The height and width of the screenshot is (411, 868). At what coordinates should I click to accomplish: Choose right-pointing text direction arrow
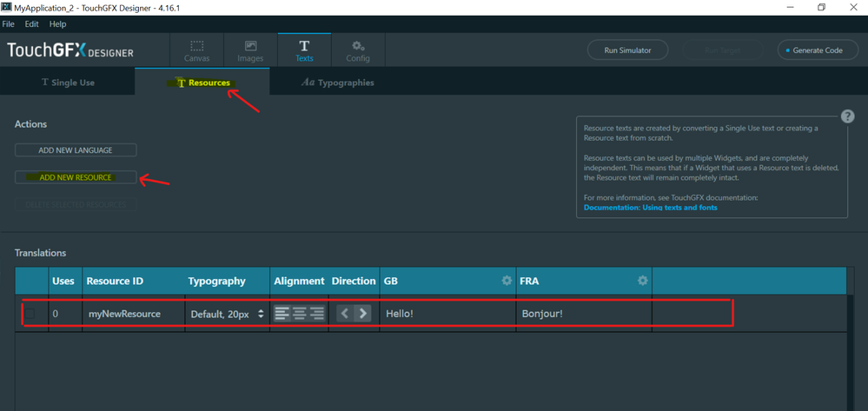pos(362,314)
